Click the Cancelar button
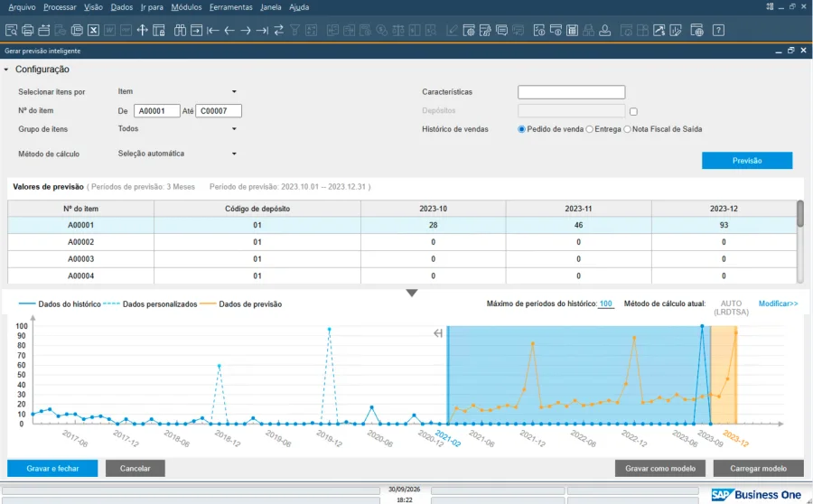The height and width of the screenshot is (504, 813). 135,468
